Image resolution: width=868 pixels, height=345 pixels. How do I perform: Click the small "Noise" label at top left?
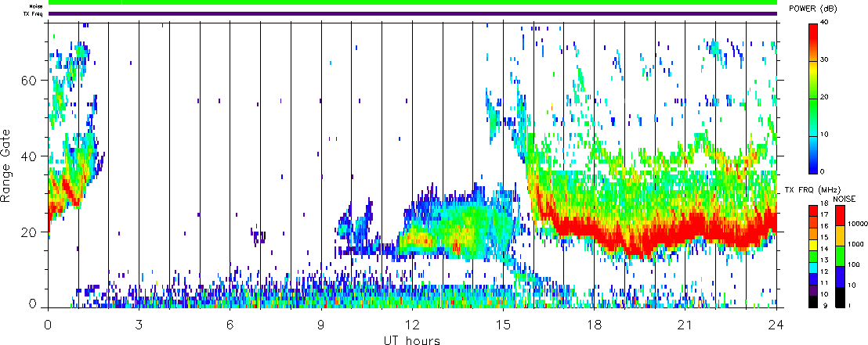pyautogui.click(x=36, y=6)
